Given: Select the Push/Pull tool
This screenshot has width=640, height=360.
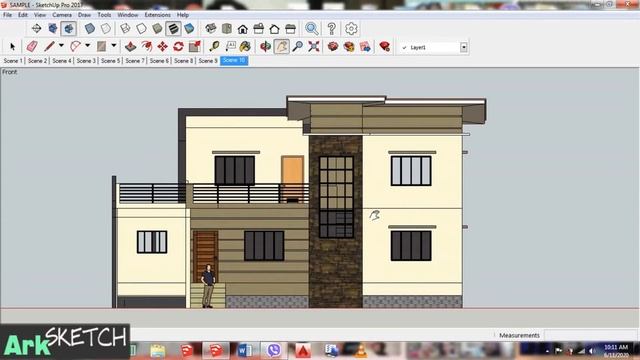Looking at the screenshot, I should (130, 47).
